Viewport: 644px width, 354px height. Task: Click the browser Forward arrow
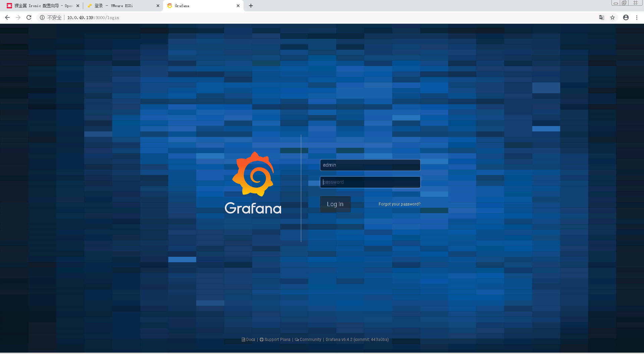click(18, 17)
